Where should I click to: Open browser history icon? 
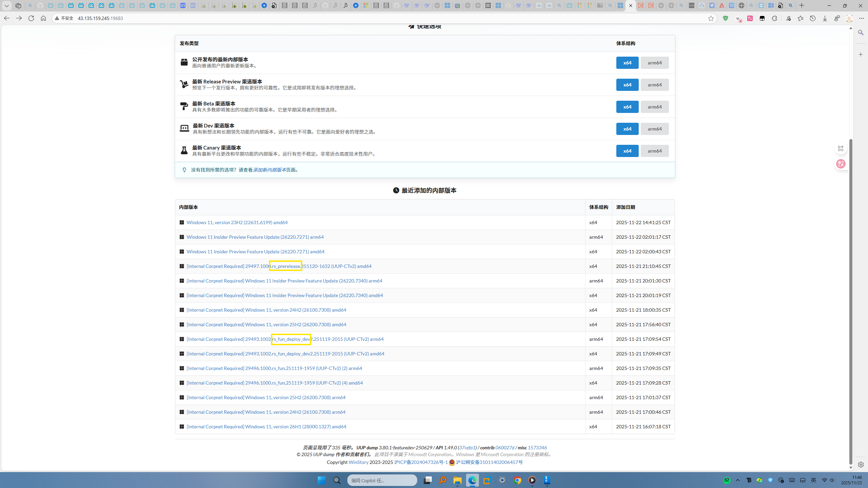[813, 18]
